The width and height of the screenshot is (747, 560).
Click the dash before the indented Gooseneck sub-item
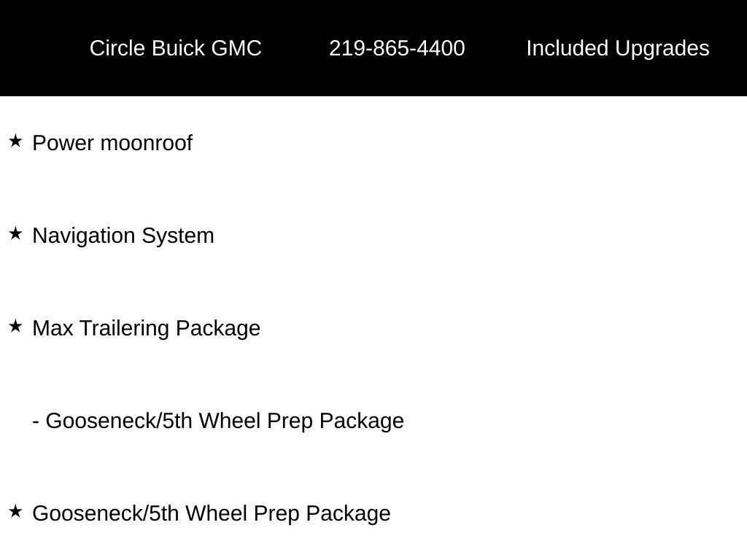[36, 421]
